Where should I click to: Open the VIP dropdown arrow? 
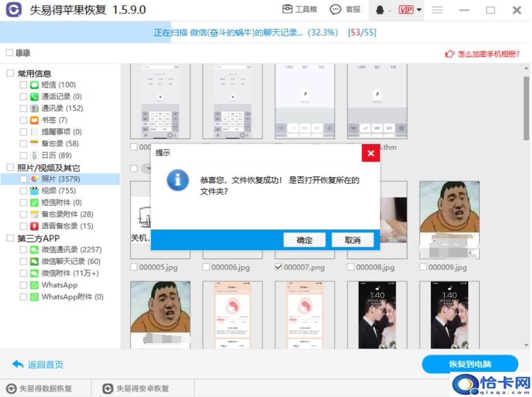click(419, 10)
